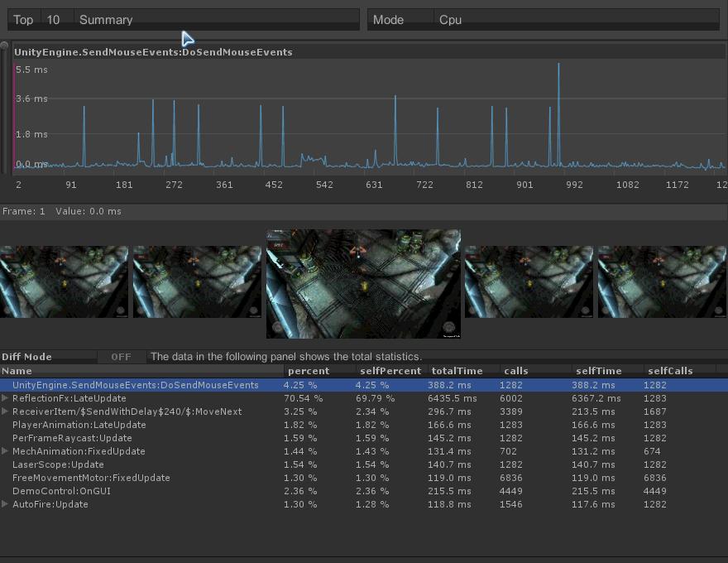Click the Frame: 1 status text

coord(24,211)
